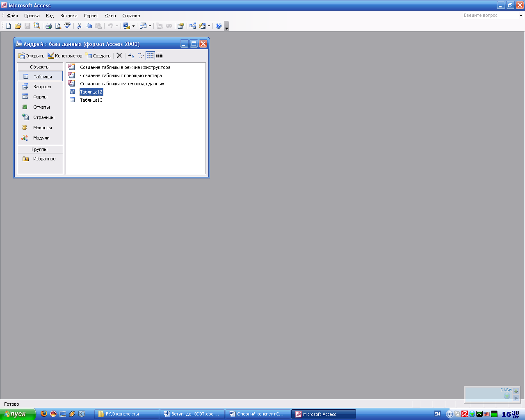This screenshot has height=420, width=525.
Task: Click the File Search icon in toolbar
Action: coord(37,26)
